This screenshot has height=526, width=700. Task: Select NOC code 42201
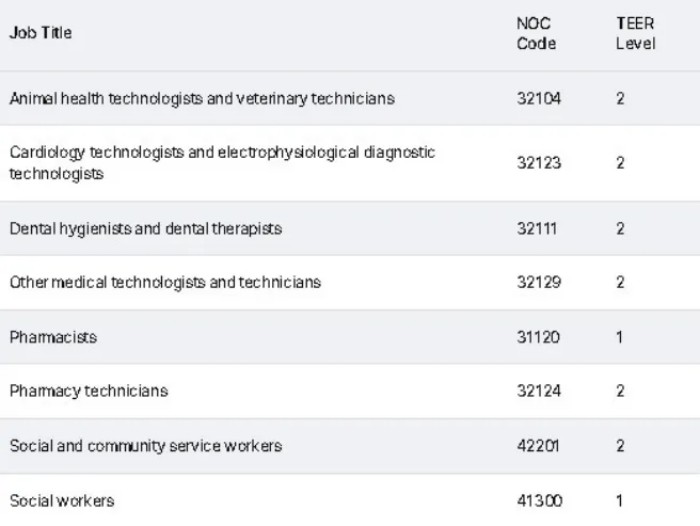538,445
